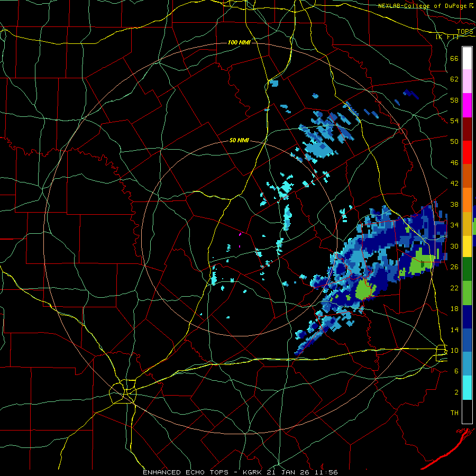
Task: Click the "50" legend value
Action: 454,142
